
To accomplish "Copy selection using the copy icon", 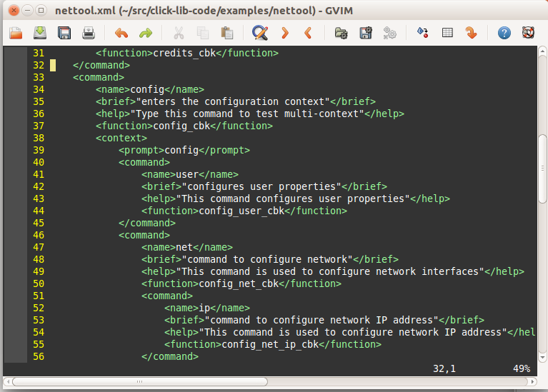I will pos(203,33).
